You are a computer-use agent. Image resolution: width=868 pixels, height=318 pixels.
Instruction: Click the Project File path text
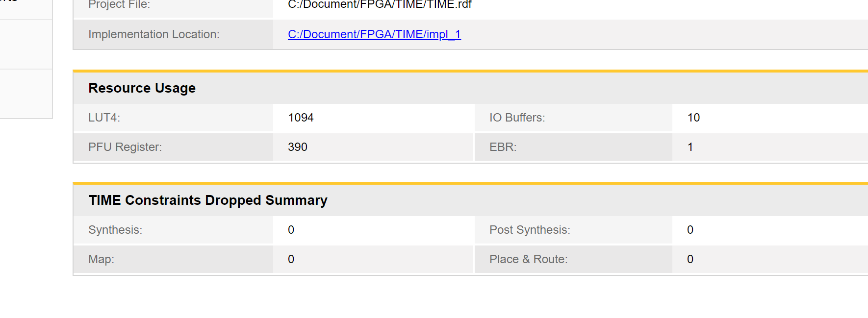coord(379,5)
